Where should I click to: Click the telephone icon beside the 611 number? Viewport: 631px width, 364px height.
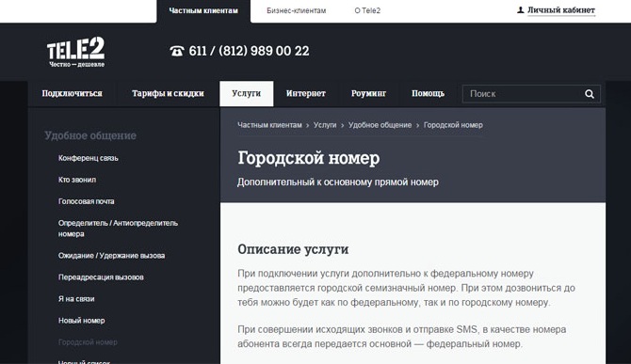(x=177, y=51)
